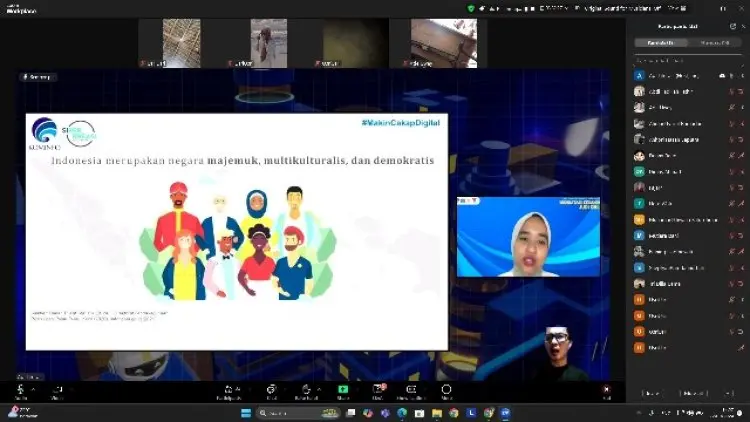Screen dimensions: 750x422
Task: Click the Recording indicator above the shared screen
Action: (37, 77)
